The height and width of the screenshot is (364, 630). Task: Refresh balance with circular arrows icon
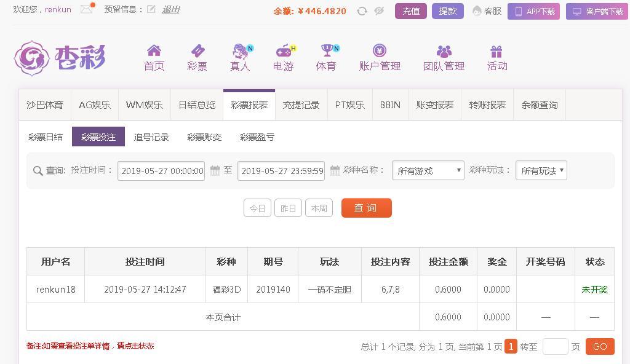pyautogui.click(x=362, y=11)
